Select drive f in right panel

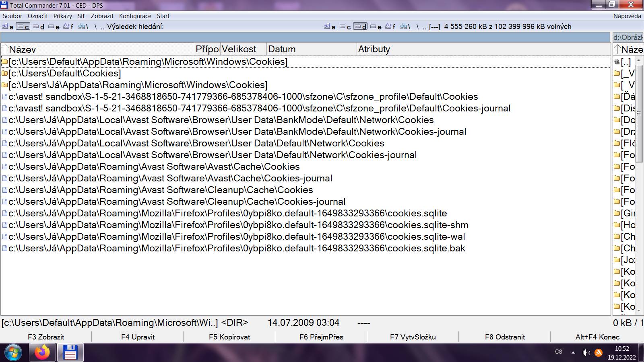coord(391,27)
